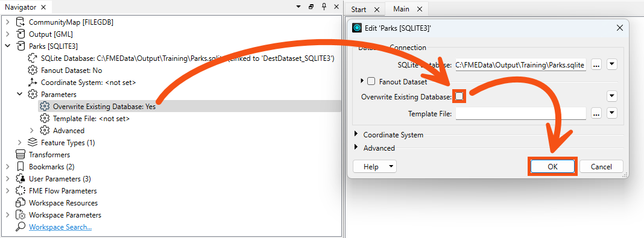The image size is (644, 238).
Task: Click the User Parameters icon
Action: [x=20, y=179]
